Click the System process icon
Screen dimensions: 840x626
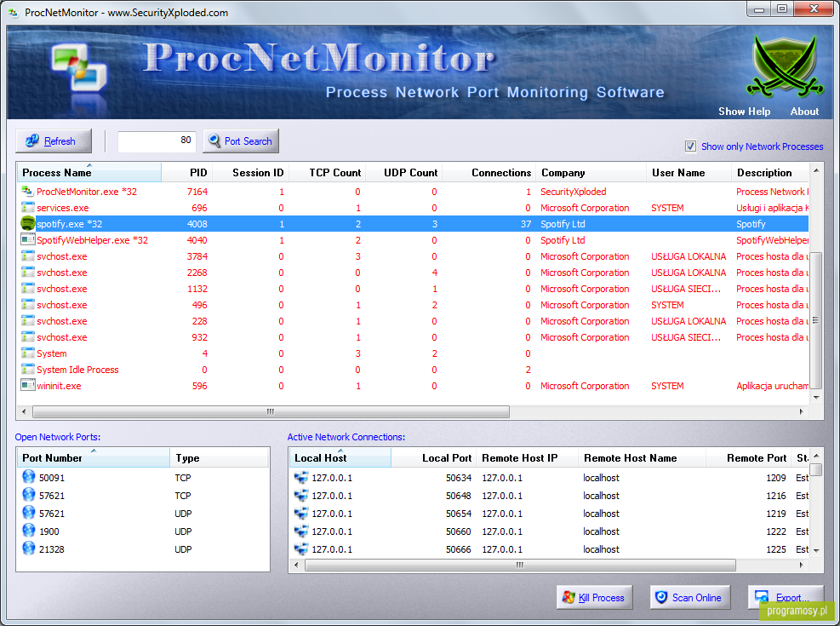pos(27,353)
